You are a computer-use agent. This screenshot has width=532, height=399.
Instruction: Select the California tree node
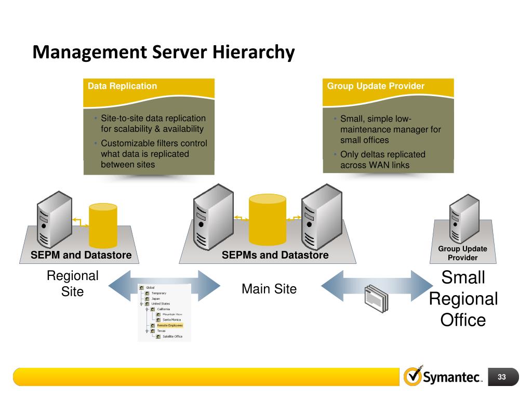[160, 309]
